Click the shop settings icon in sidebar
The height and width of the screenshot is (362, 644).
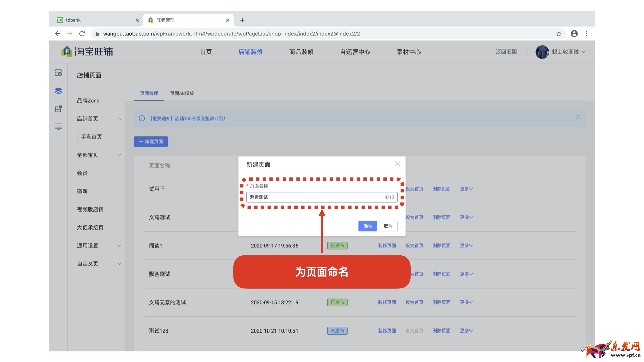(x=58, y=73)
